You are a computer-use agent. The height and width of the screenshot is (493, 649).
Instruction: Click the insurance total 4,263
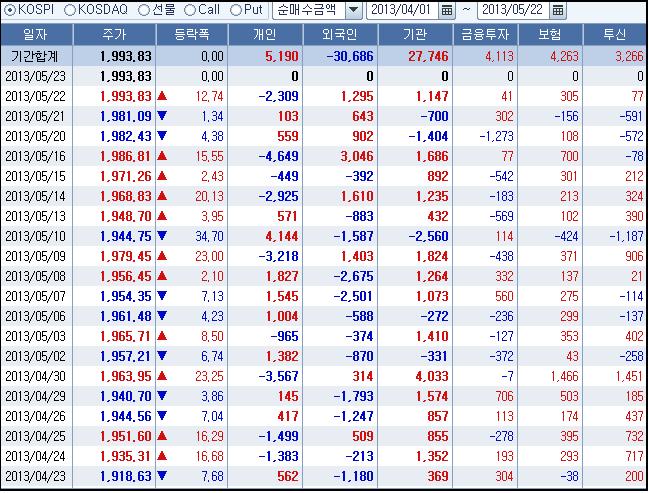(x=565, y=56)
